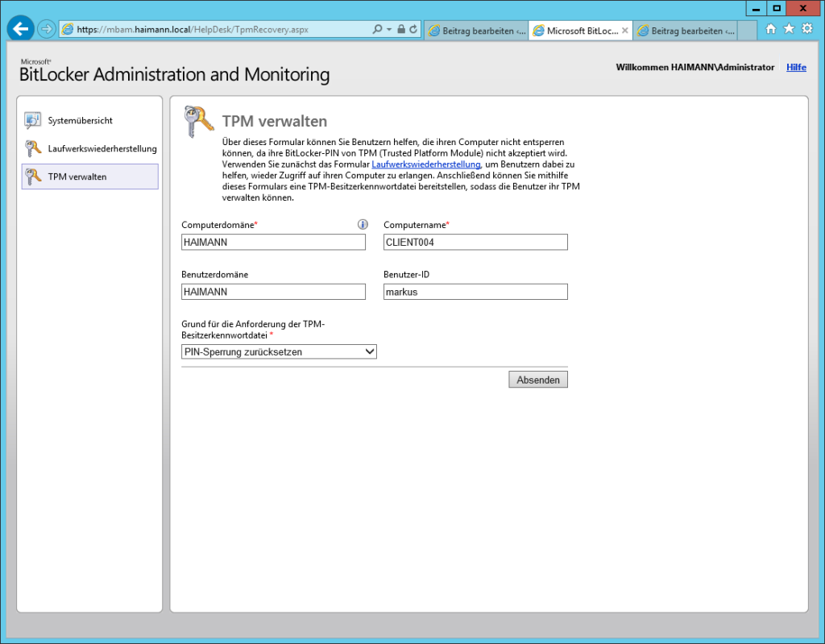Click the Computername field CLIENT004
825x644 pixels.
[475, 243]
